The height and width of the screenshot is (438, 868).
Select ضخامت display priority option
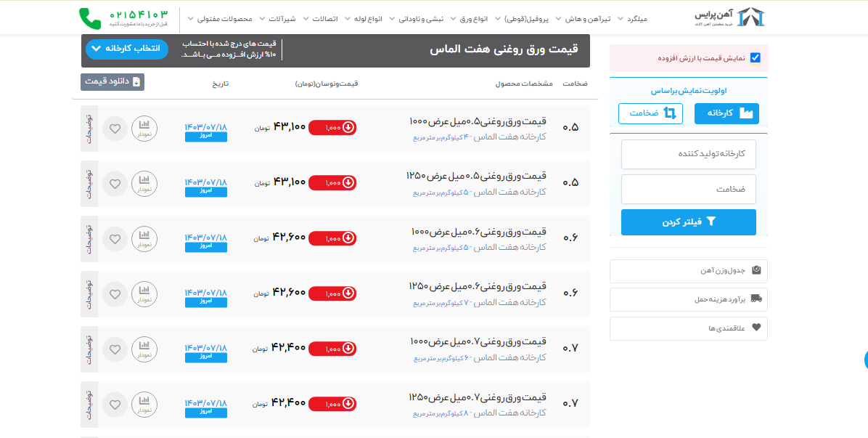click(x=650, y=113)
